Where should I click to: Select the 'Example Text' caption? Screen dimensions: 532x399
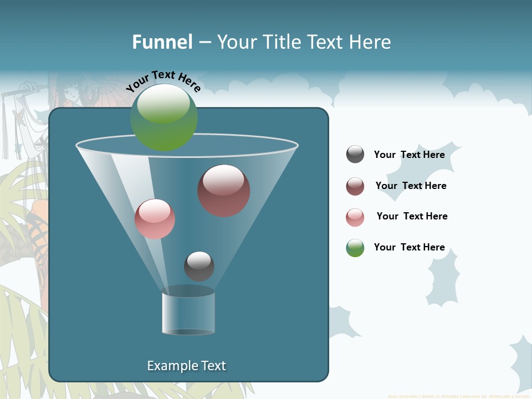(x=186, y=365)
